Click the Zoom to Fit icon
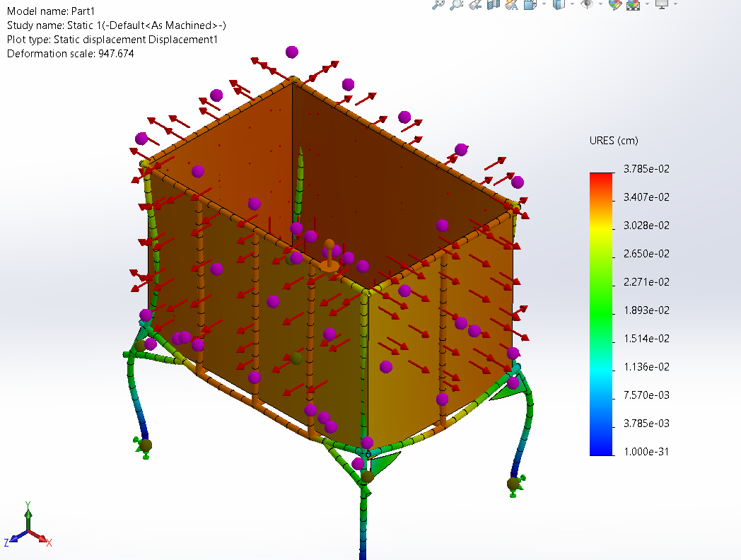741x560 pixels. pos(438,4)
